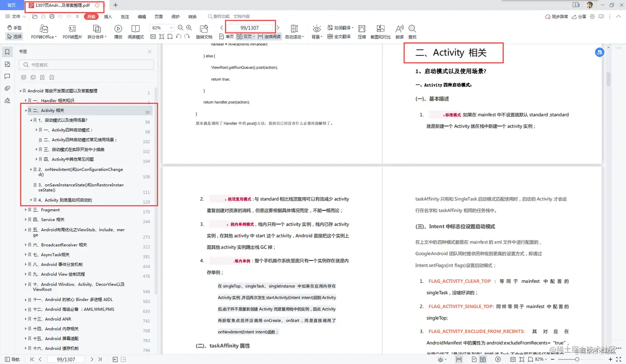This screenshot has width=626, height=364.
Task: Go to previous page arrow in toolbar
Action: coord(222,28)
